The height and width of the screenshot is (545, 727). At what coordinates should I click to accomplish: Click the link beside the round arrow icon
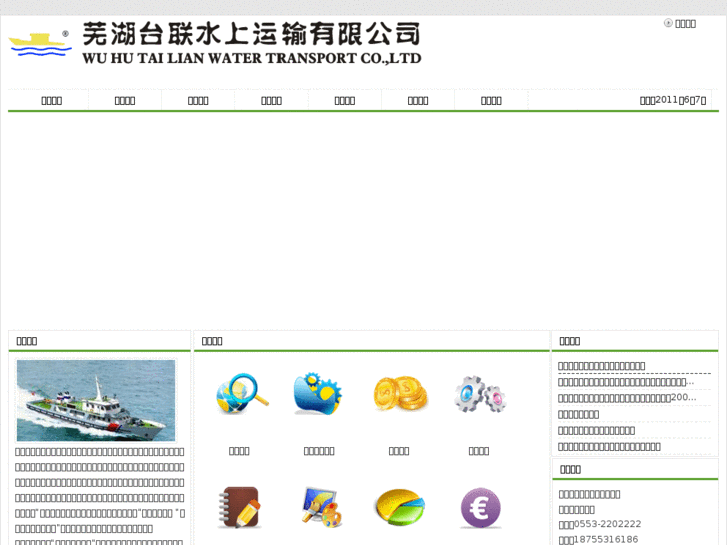685,24
